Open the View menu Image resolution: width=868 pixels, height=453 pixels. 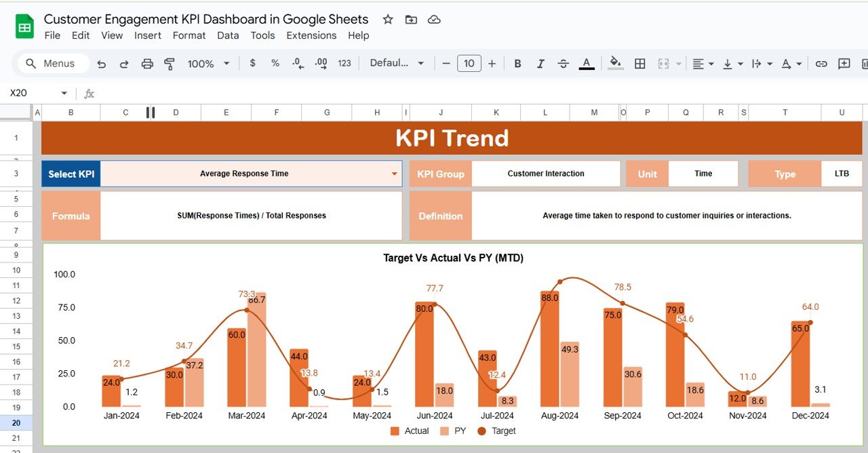[112, 35]
